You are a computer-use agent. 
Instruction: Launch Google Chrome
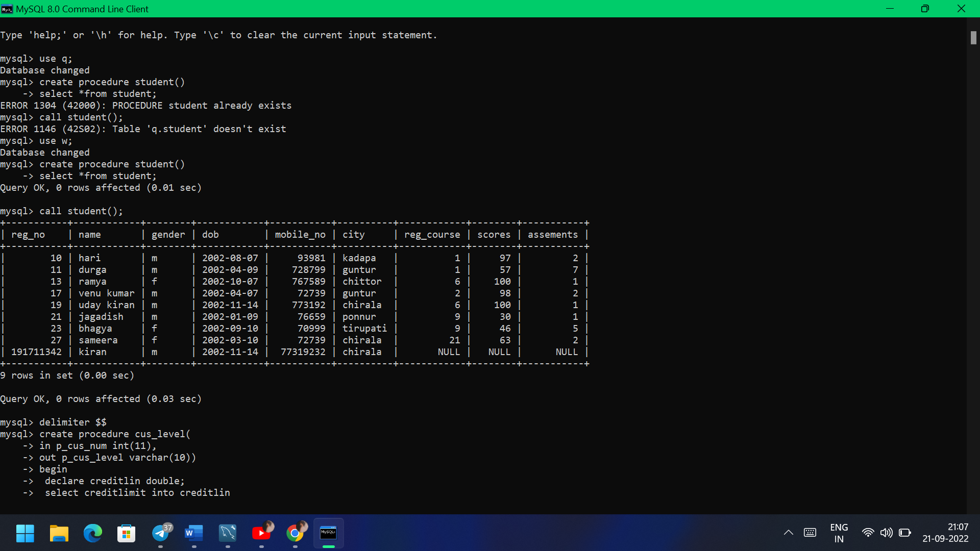(296, 533)
